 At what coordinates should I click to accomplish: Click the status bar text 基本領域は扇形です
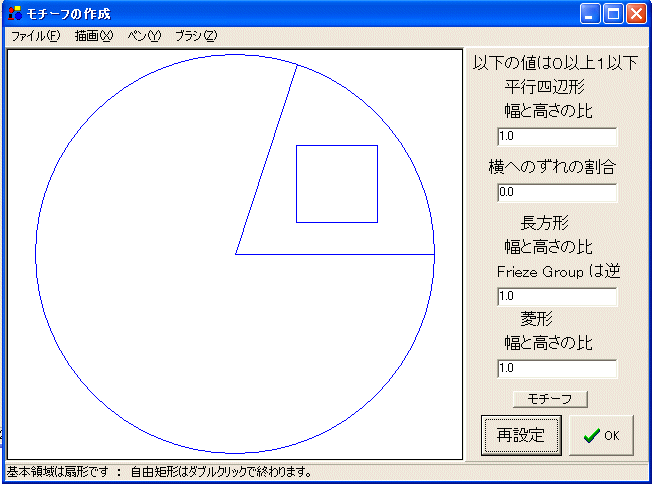pos(58,472)
